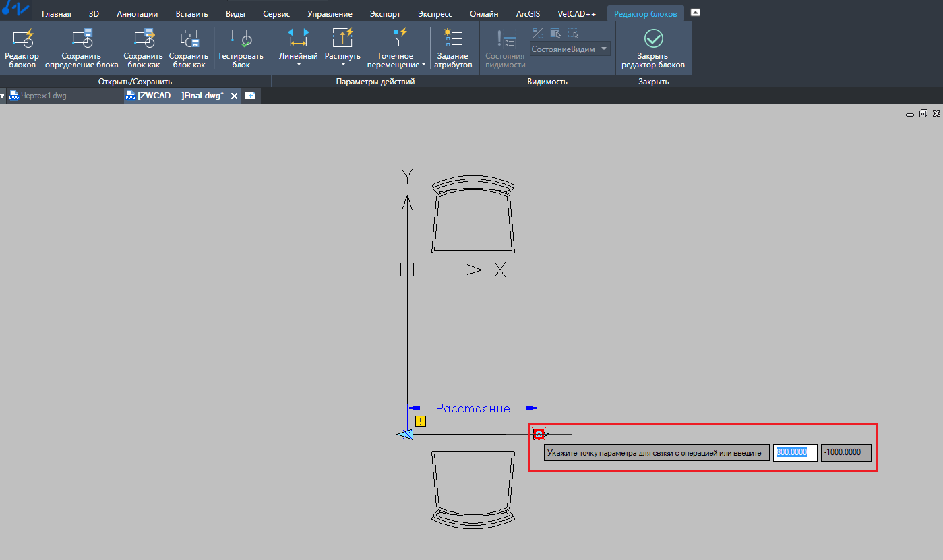943x560 pixels.
Task: Open the Виды ribbon tab
Action: pos(235,13)
